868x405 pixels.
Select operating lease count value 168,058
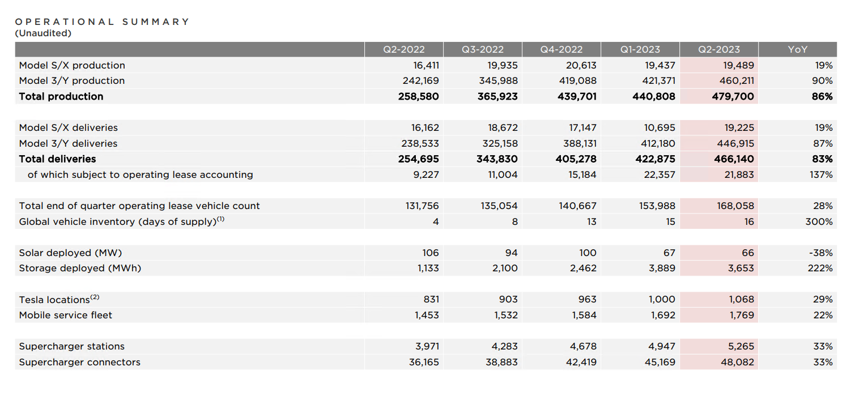[x=737, y=206]
